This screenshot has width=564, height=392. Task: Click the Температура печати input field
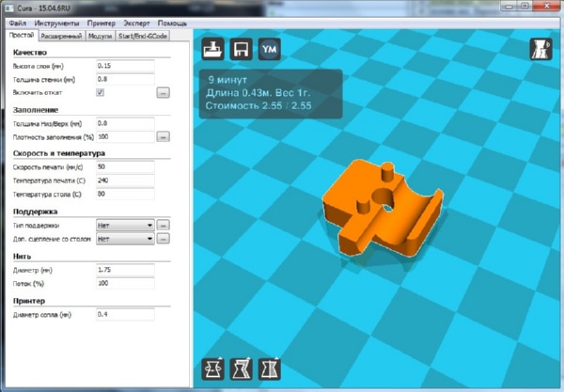pos(125,180)
